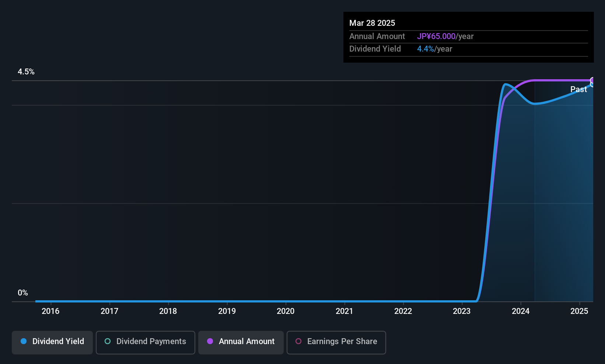Toggle the Dividend Yield series visibility
Image resolution: width=605 pixels, height=364 pixels.
click(x=52, y=342)
